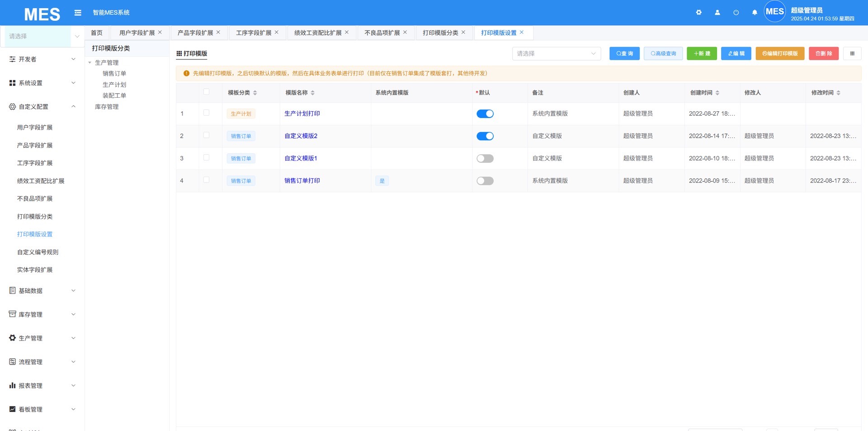Open the 请选择 dropdown beside 查询 button

556,53
